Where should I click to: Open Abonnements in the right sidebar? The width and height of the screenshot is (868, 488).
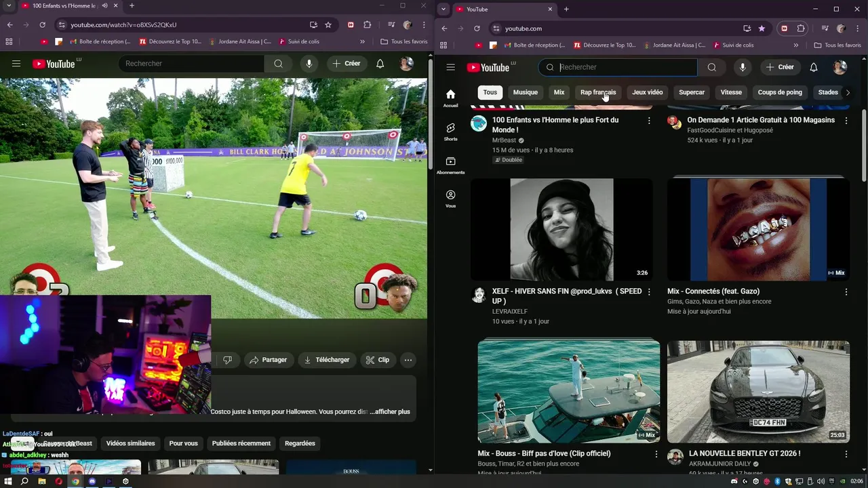450,165
